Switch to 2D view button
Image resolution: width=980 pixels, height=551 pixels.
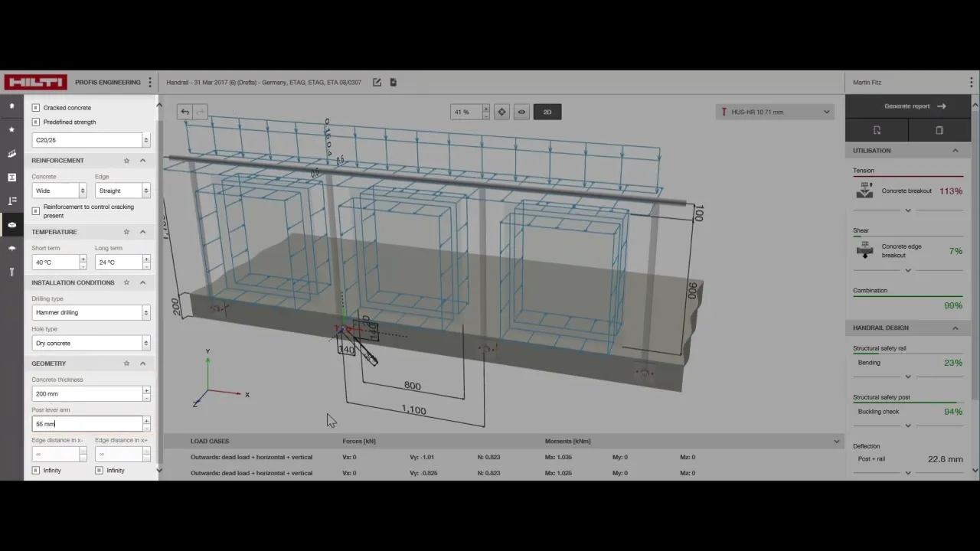[x=547, y=112]
